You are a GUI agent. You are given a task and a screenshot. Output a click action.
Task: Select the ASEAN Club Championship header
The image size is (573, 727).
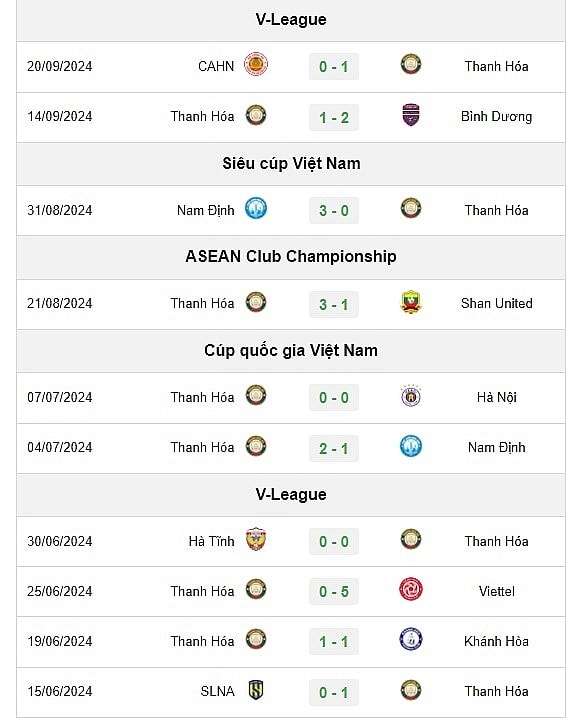pos(291,256)
